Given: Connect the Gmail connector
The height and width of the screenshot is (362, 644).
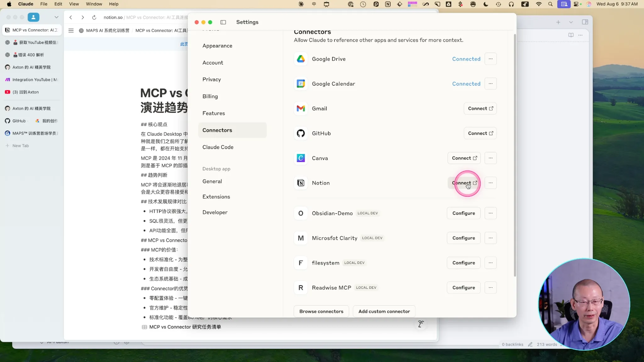Looking at the screenshot, I should point(480,108).
